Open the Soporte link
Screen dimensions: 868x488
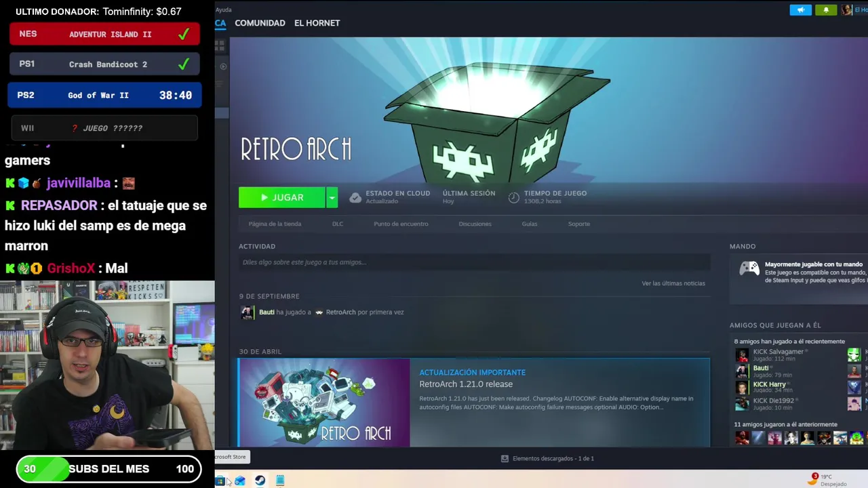(x=579, y=224)
